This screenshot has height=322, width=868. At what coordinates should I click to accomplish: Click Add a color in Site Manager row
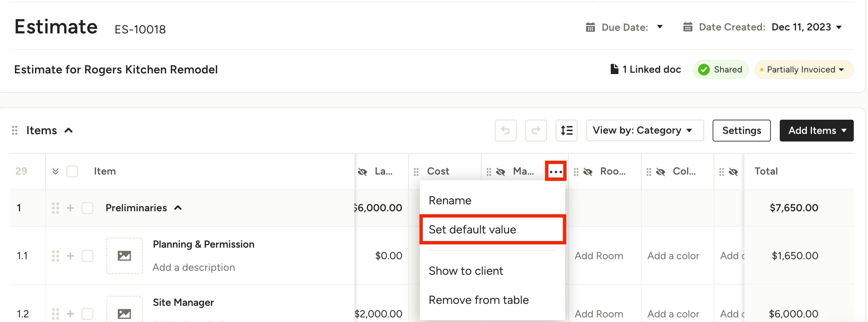point(673,314)
